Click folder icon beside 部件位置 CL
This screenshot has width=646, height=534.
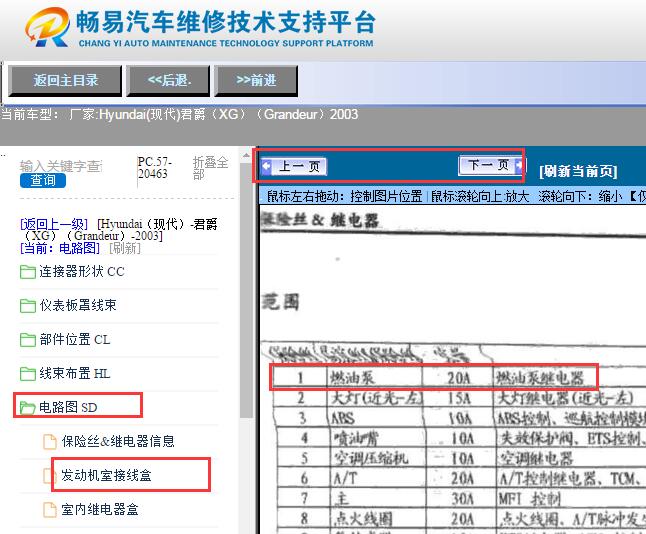tap(28, 340)
